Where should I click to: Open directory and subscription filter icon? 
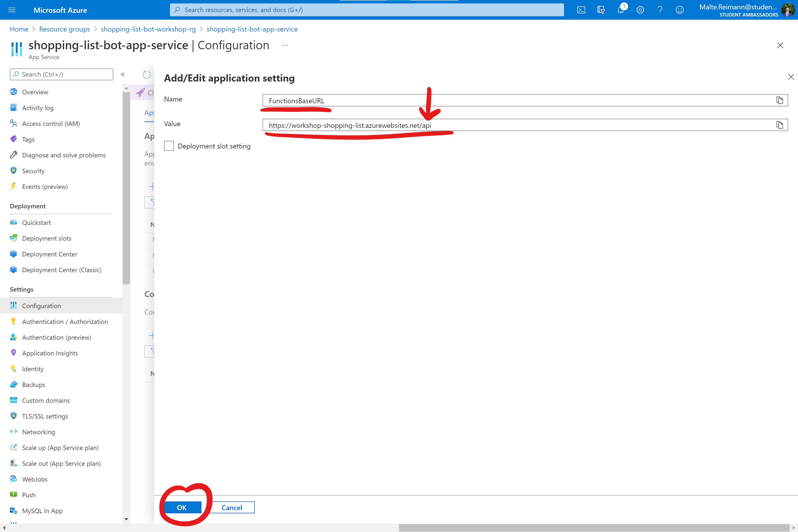click(x=601, y=10)
